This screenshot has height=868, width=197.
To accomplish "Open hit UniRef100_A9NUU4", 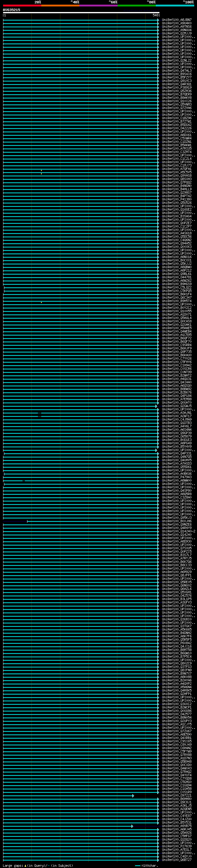I will click(x=176, y=30).
